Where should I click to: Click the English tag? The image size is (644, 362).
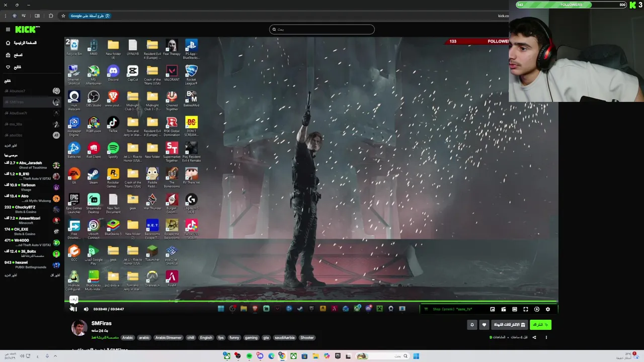206,338
